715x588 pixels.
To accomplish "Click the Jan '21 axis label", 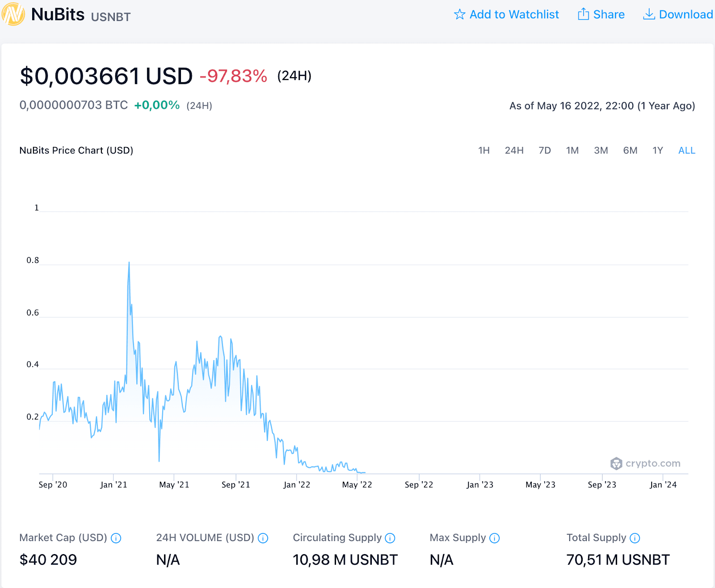I will (114, 485).
